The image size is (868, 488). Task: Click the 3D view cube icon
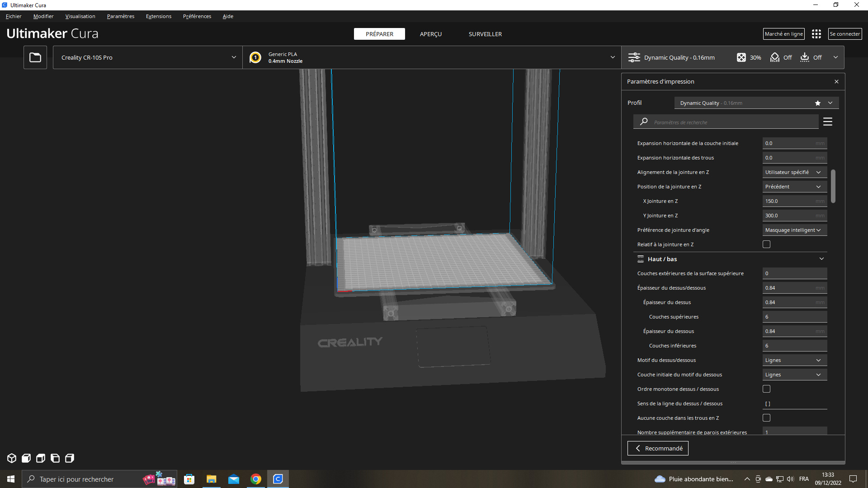(12, 458)
